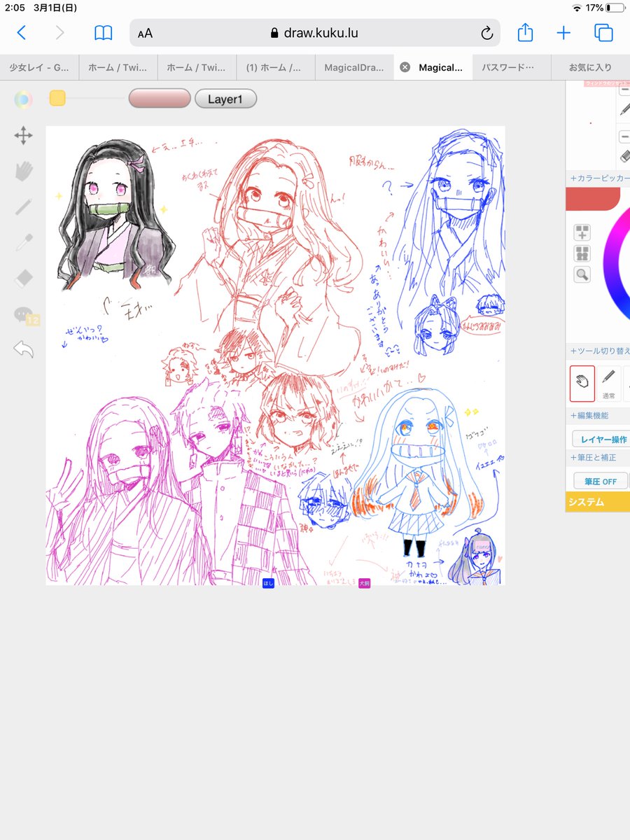Switch to the パスワード tab
The image size is (630, 840).
point(511,68)
